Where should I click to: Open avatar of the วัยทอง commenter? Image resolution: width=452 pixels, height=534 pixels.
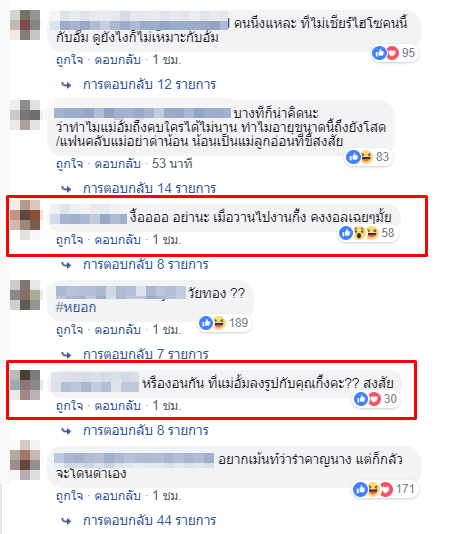click(25, 295)
